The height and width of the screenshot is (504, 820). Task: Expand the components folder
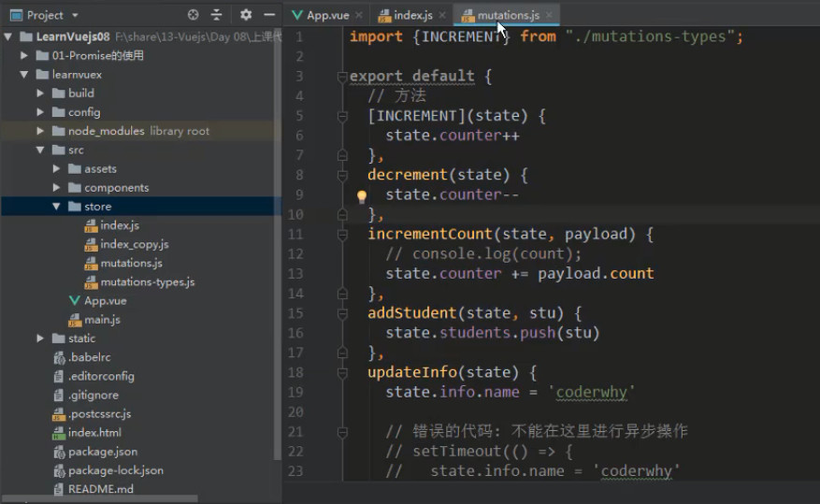(56, 187)
